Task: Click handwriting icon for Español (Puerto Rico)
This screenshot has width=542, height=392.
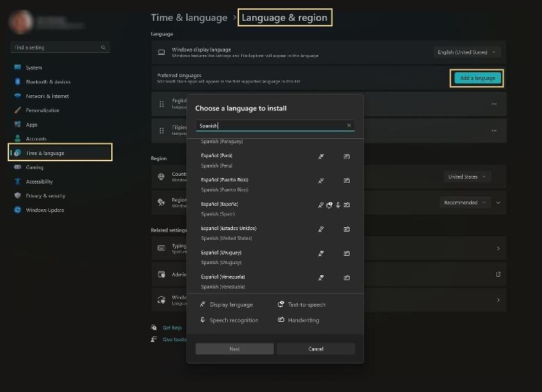Action: pyautogui.click(x=347, y=181)
